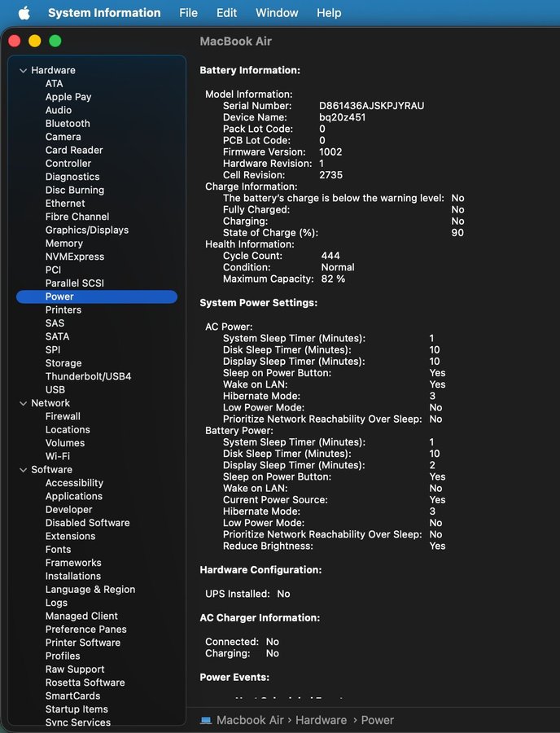Show the Firewall details
560x733 pixels.
(x=63, y=416)
